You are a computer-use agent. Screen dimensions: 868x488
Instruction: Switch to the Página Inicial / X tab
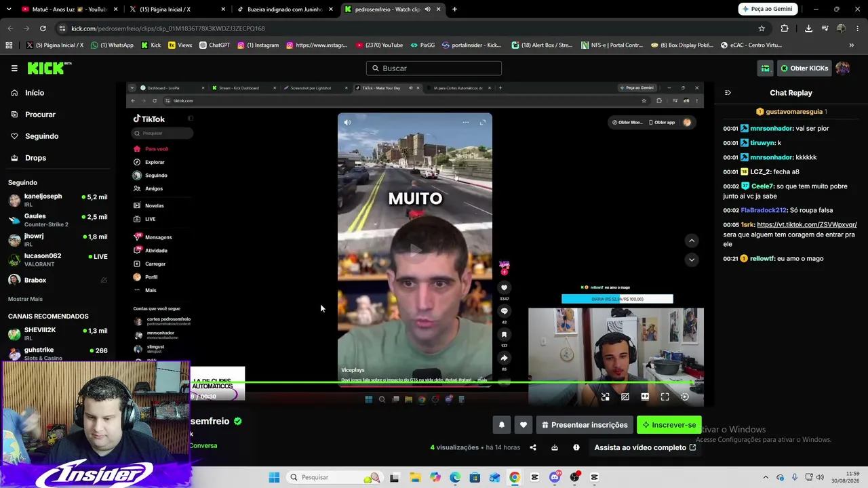click(x=176, y=9)
